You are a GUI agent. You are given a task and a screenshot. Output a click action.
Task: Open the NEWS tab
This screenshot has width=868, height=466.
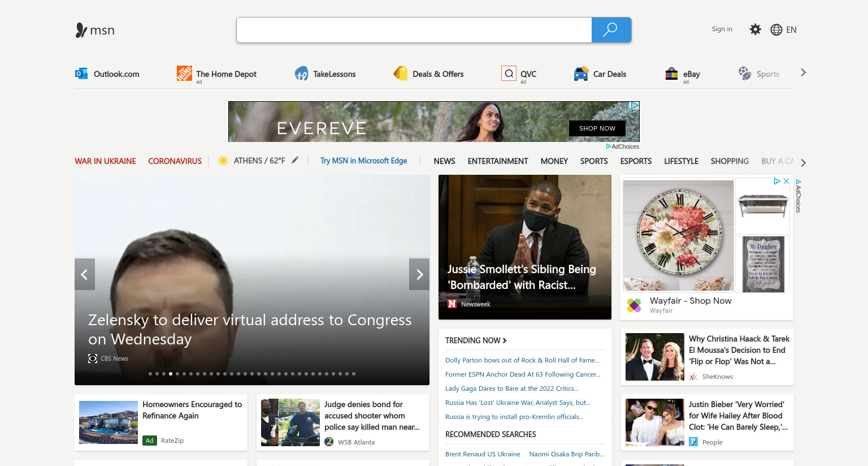444,161
